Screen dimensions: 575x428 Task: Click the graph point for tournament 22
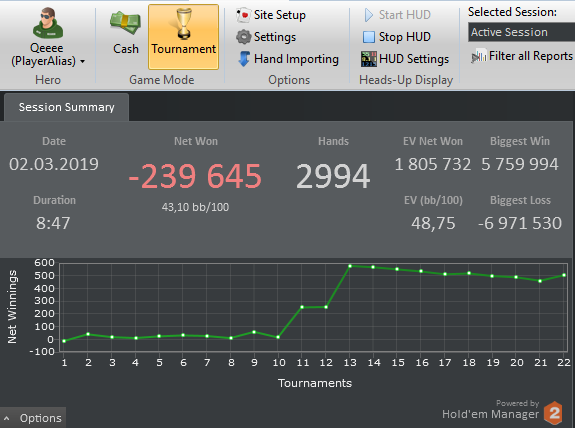(x=564, y=275)
